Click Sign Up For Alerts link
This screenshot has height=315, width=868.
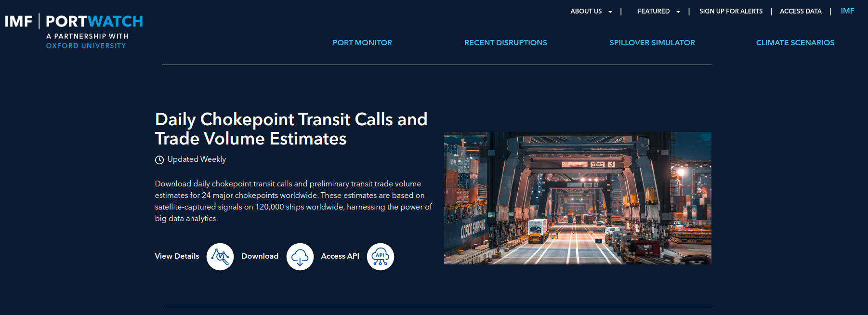click(x=731, y=11)
